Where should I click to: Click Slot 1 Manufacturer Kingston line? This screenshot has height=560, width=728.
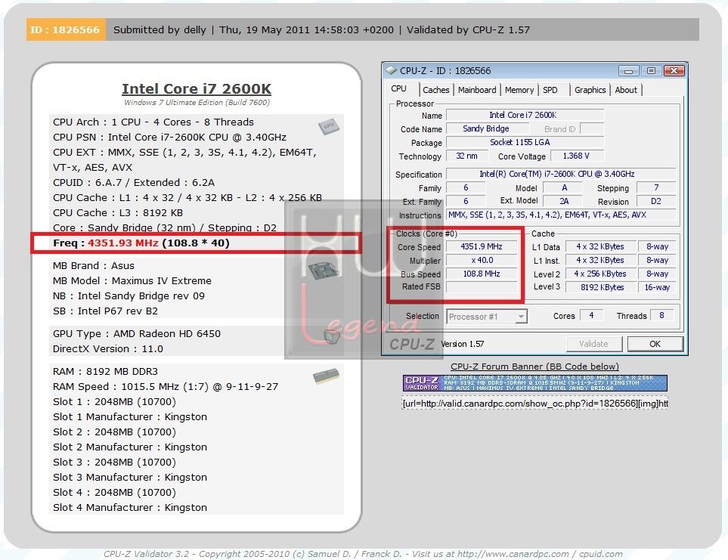point(130,416)
